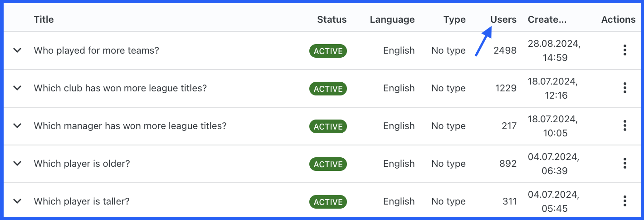Screen dimensions: 644x220
Task: Open three-dot menu for 'Which manager' row
Action: (x=624, y=126)
